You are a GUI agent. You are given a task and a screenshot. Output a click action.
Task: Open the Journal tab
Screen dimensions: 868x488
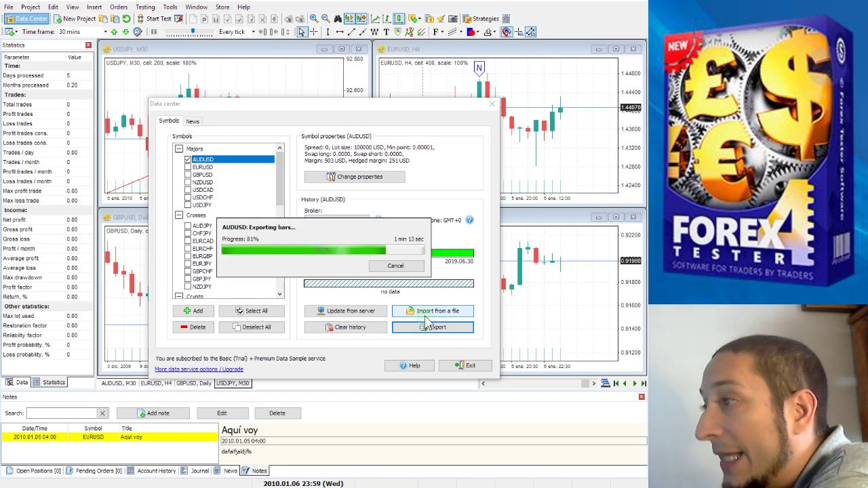pos(196,471)
